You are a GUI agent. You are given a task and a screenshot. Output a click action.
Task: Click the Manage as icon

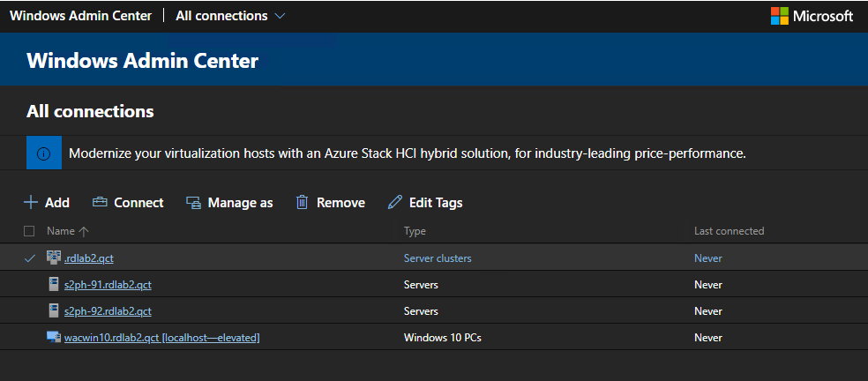(194, 203)
